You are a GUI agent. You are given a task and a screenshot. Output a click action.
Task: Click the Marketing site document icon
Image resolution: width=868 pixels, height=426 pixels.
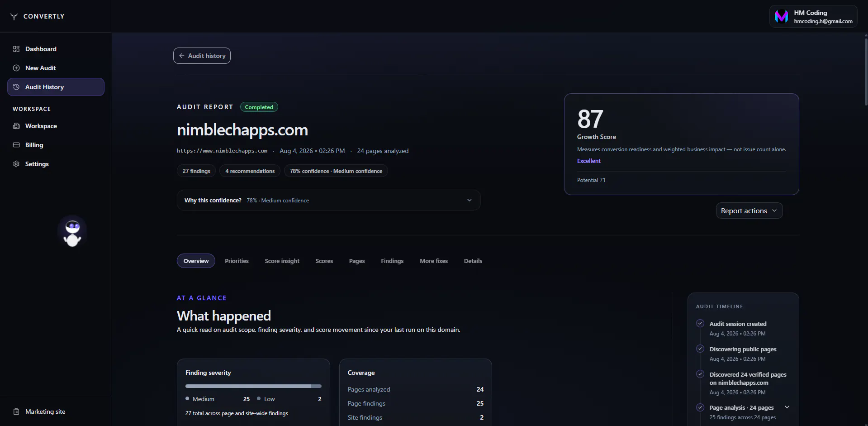point(16,412)
